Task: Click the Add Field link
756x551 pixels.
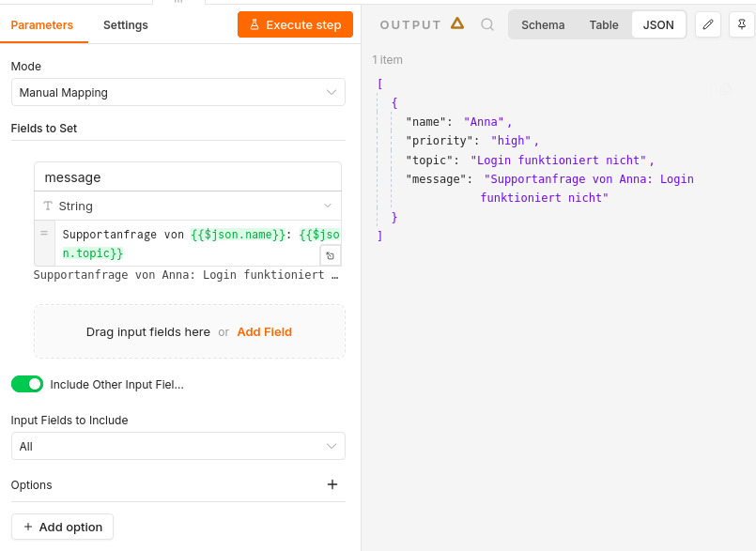Action: [264, 331]
